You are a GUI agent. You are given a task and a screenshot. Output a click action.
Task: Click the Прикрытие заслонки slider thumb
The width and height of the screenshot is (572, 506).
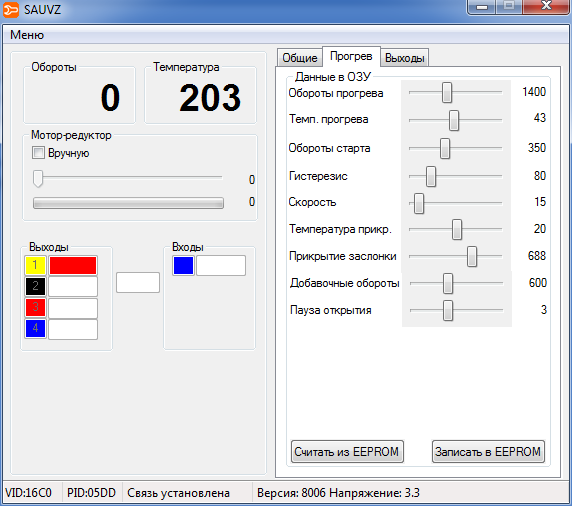(472, 256)
